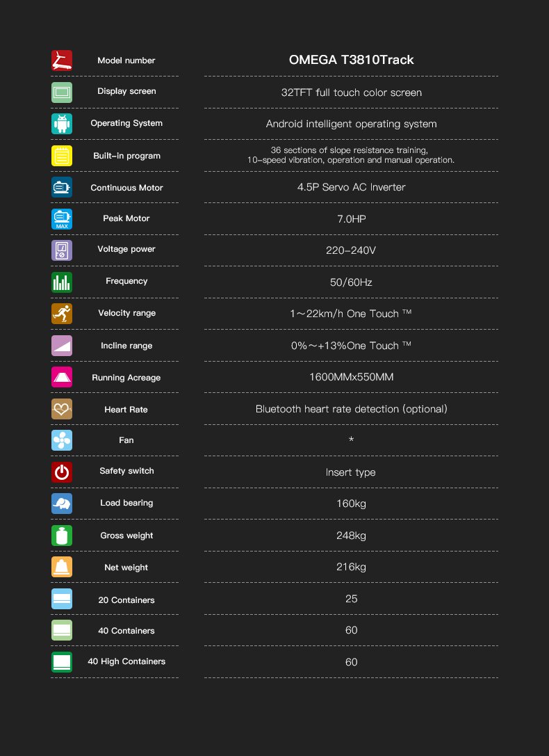Select the Peak Motor MAX icon
The width and height of the screenshot is (549, 756).
tap(62, 219)
